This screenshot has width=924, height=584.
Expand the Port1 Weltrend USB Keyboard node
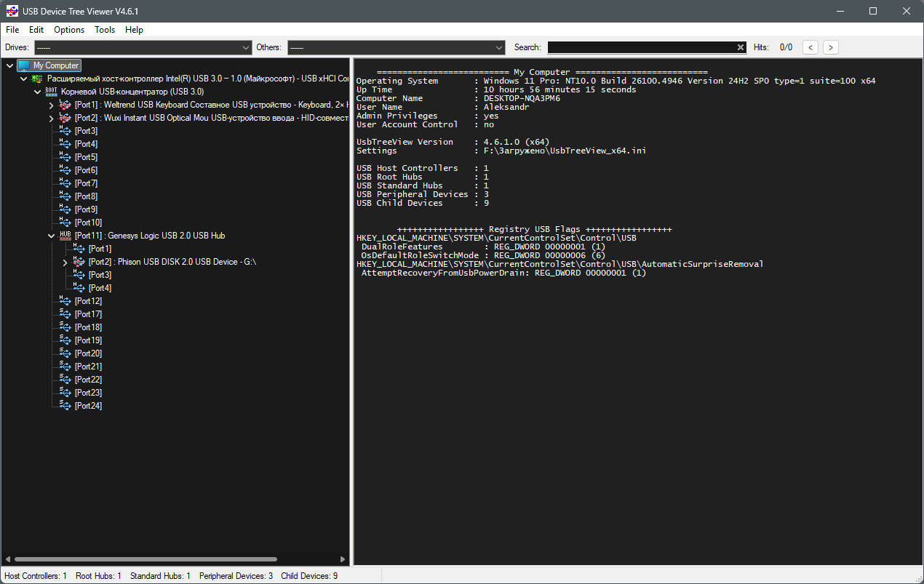51,105
